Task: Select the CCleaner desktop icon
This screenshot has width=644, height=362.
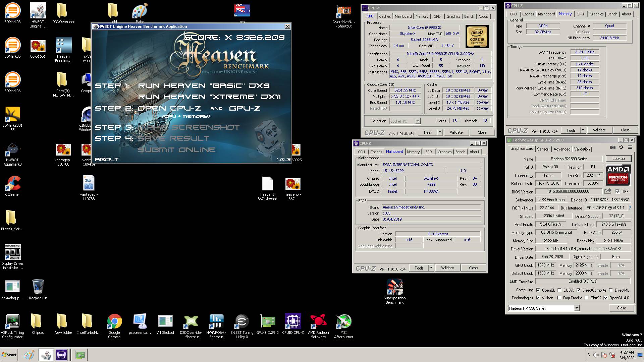Action: pyautogui.click(x=12, y=186)
